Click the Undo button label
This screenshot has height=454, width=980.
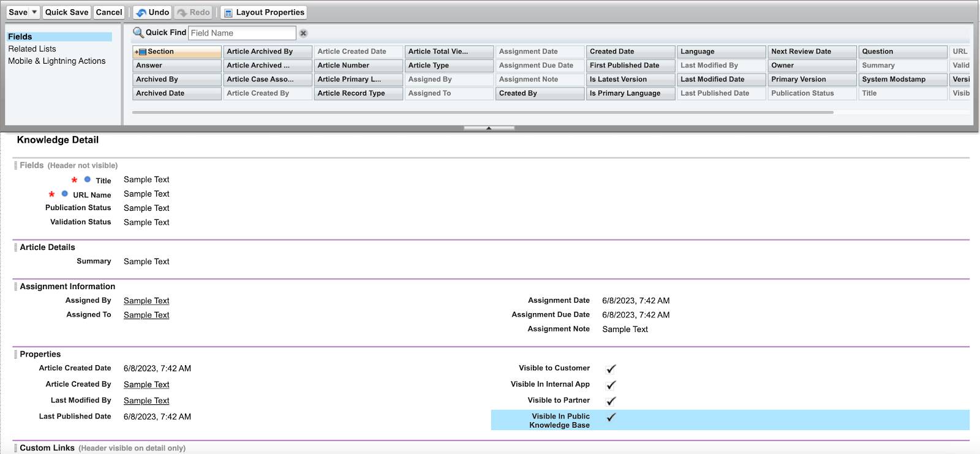click(159, 12)
